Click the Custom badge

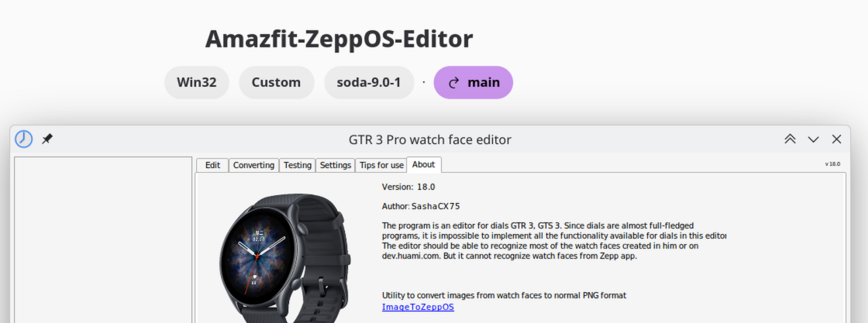tap(276, 82)
